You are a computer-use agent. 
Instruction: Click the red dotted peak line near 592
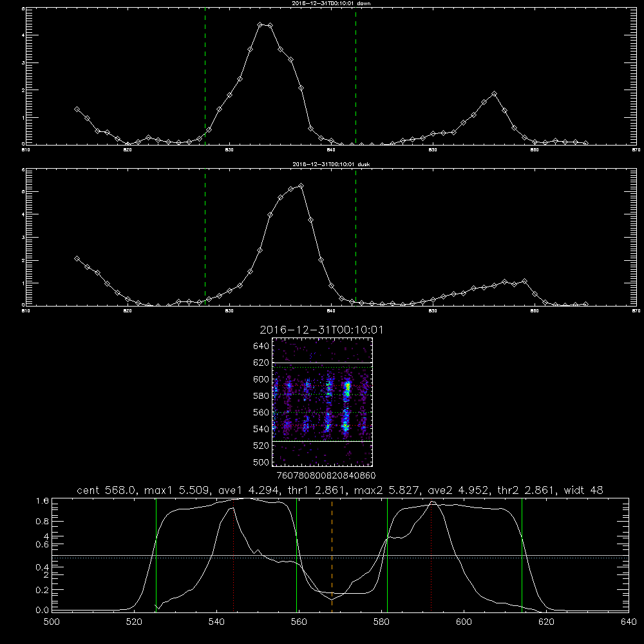click(x=431, y=556)
